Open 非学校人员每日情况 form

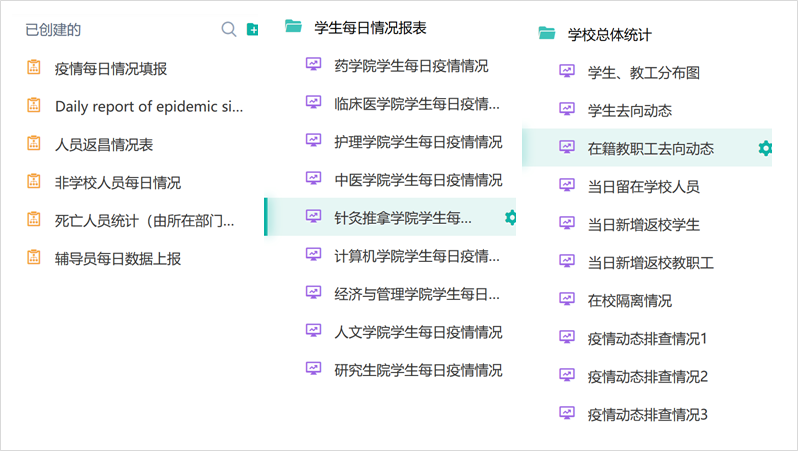[118, 182]
